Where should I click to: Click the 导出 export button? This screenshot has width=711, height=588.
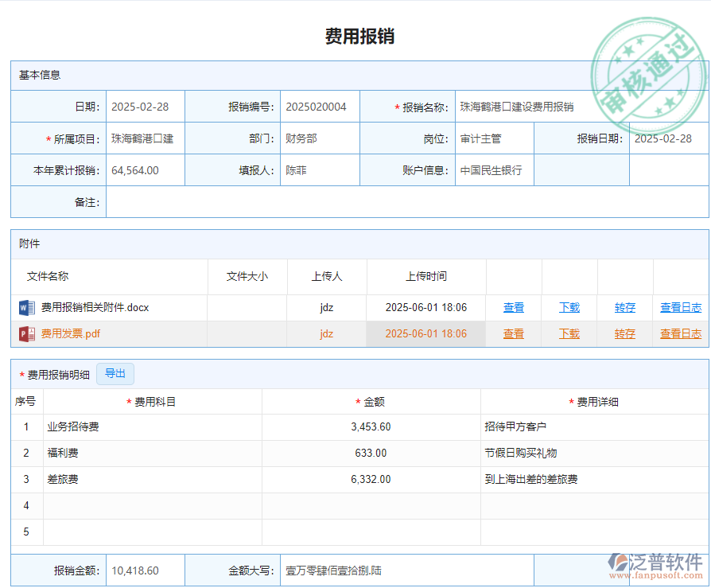(115, 373)
